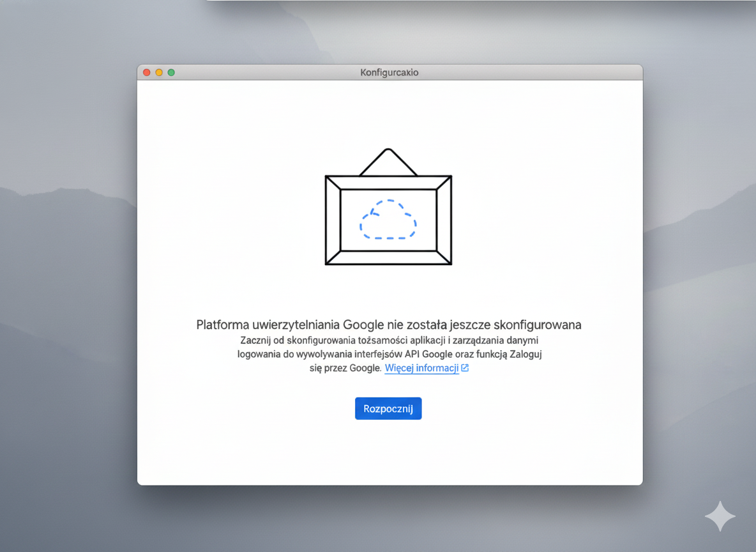Click the desktop wallpaper left of the window
756x552 pixels.
pos(64,287)
